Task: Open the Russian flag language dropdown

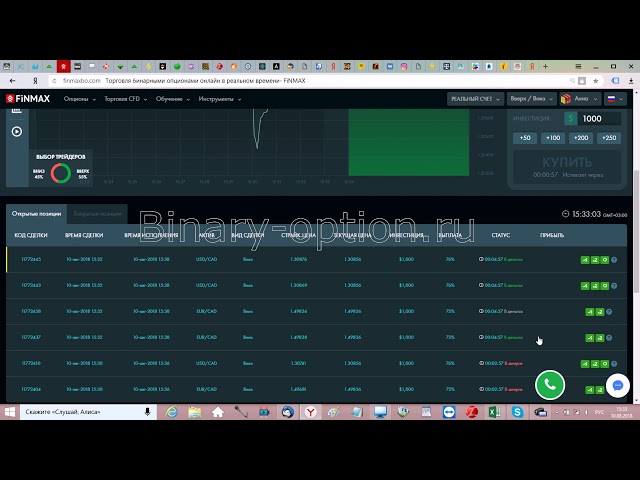Action: click(x=613, y=99)
